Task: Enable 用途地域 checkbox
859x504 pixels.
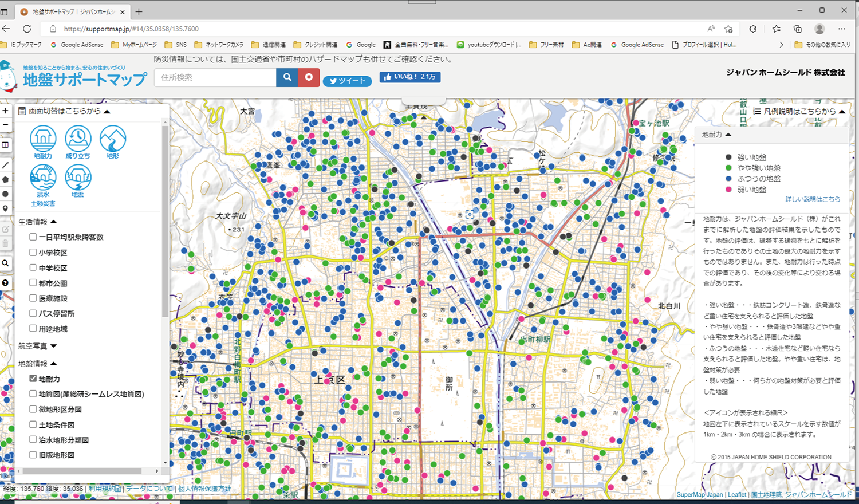Action: point(33,328)
